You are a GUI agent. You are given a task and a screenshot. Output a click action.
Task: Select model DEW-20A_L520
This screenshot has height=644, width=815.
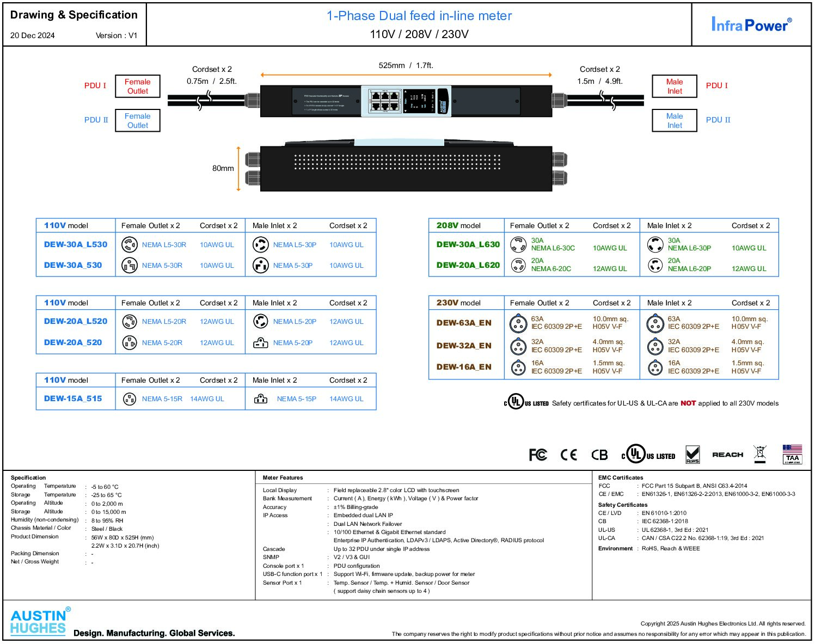click(x=76, y=322)
